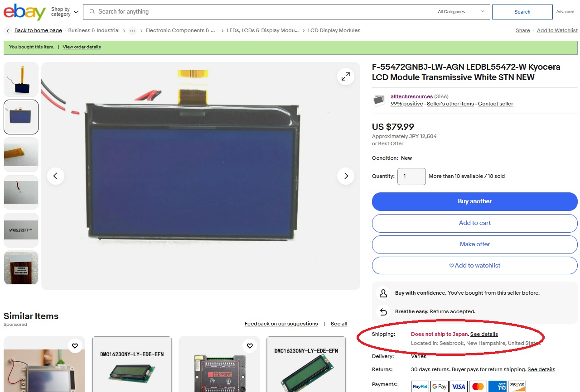Click the American Express payment icon
The height and width of the screenshot is (392, 580).
[498, 386]
